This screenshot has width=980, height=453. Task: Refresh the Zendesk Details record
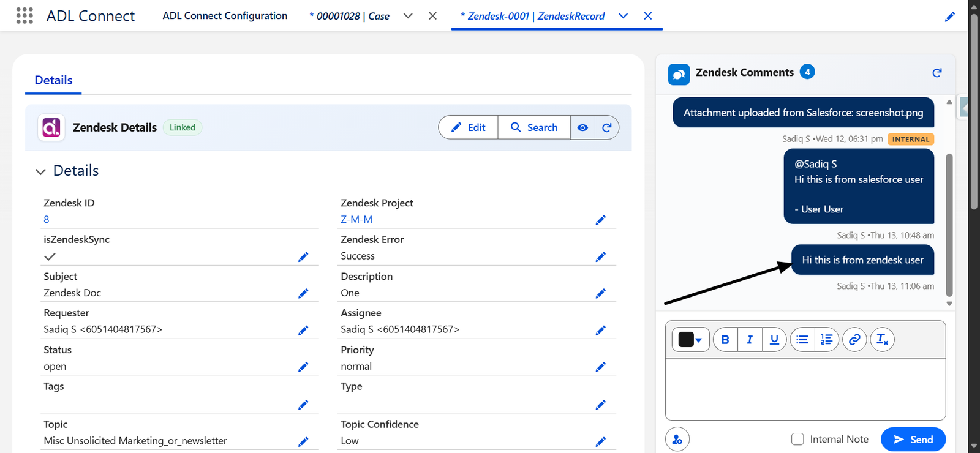[x=607, y=127]
